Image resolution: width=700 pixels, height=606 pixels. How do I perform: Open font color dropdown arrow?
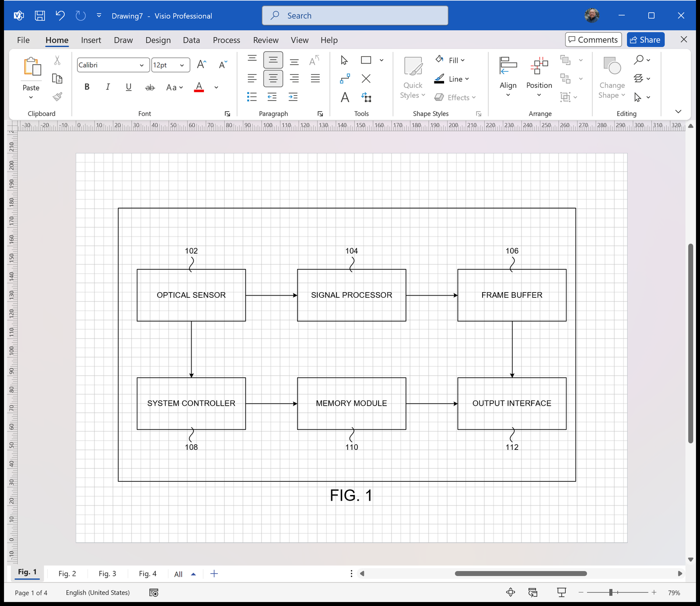tap(216, 87)
